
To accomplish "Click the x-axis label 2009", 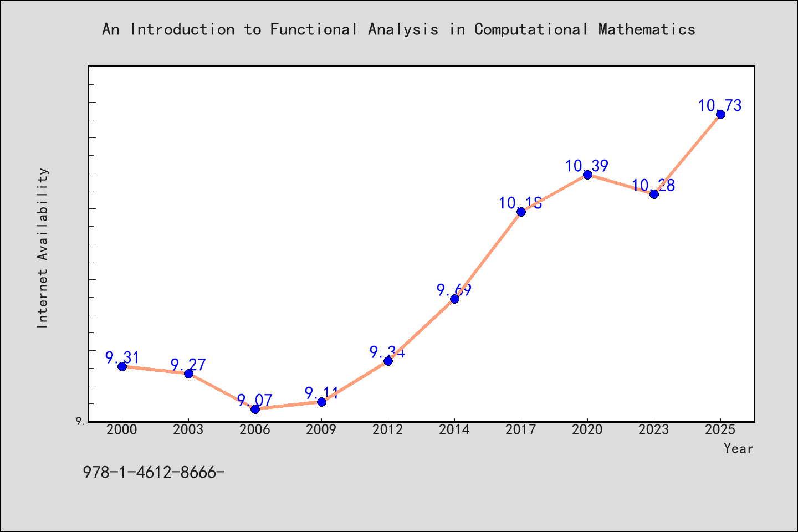I will (321, 430).
